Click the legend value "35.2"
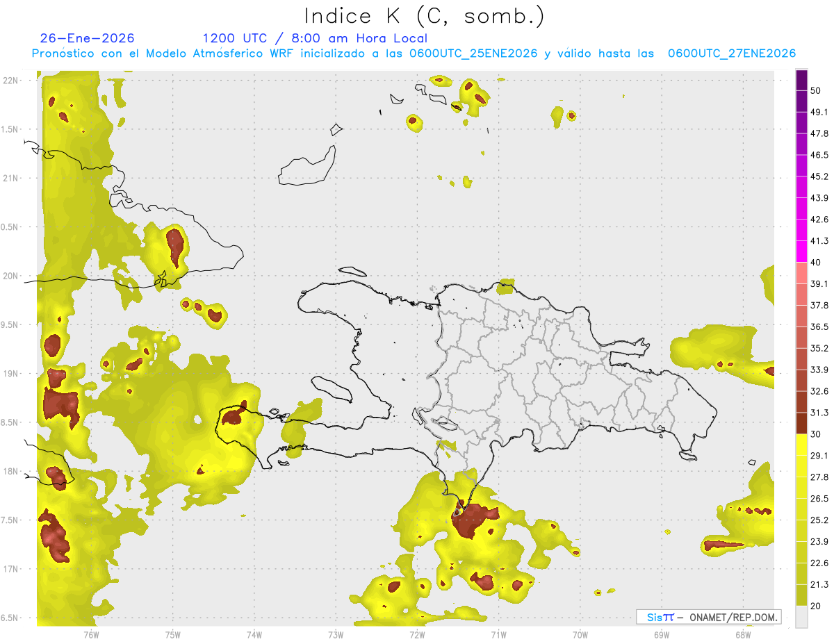 coord(819,349)
